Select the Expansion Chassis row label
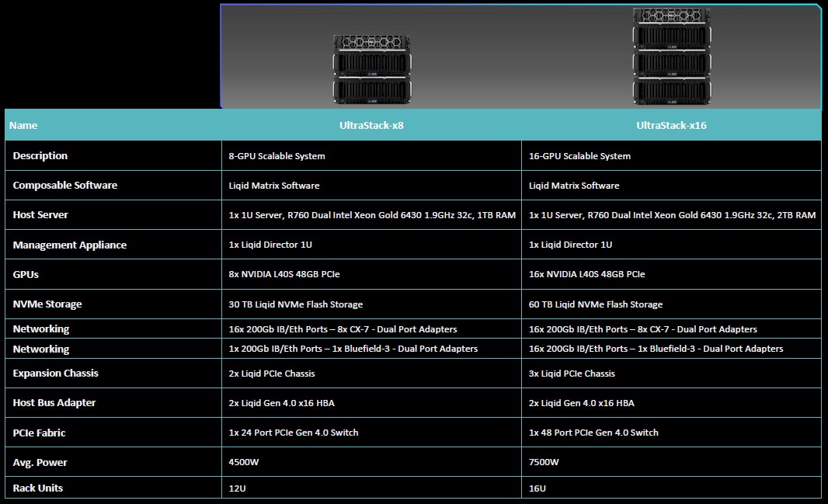 pos(56,373)
